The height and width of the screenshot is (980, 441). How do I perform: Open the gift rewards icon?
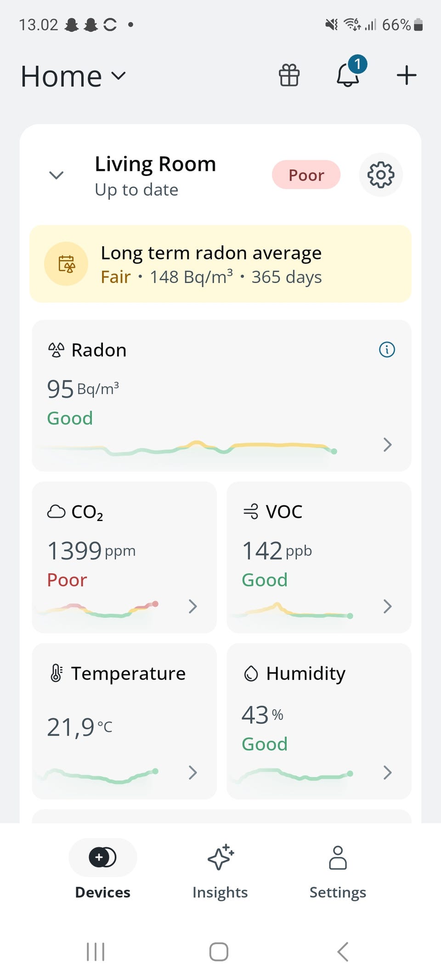point(289,76)
